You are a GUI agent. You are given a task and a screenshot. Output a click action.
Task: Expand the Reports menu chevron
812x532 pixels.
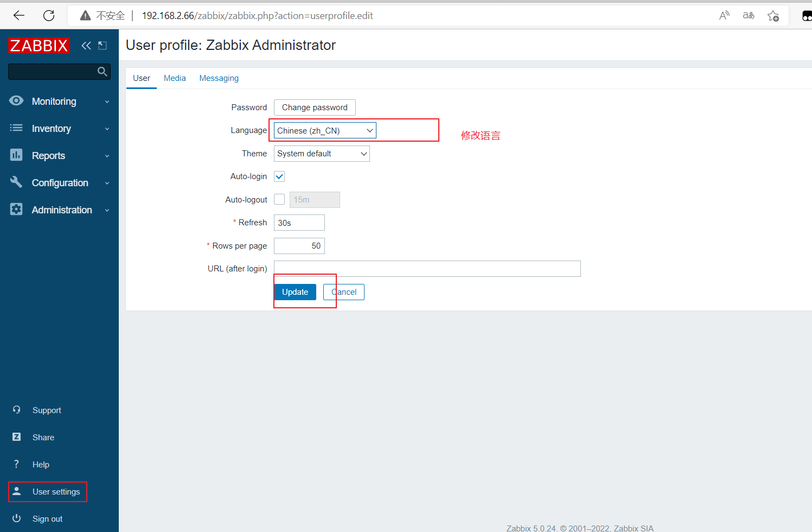[x=107, y=156]
